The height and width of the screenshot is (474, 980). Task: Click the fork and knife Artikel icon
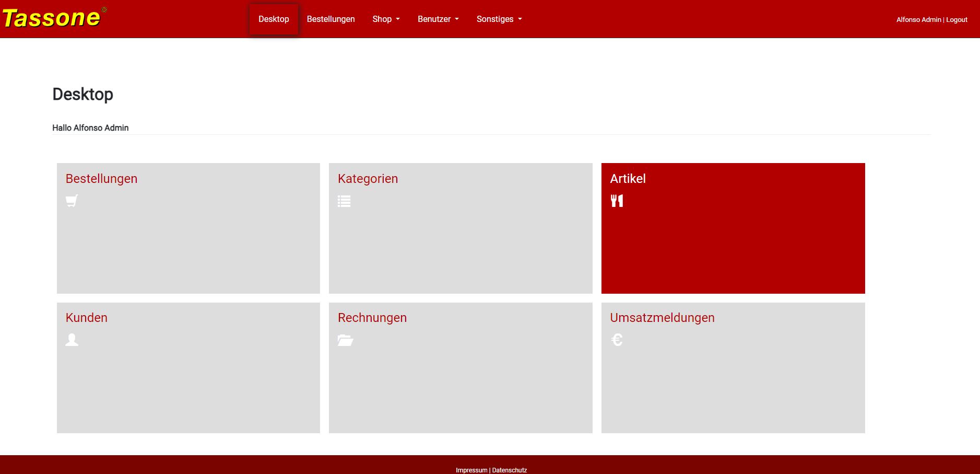click(x=617, y=201)
